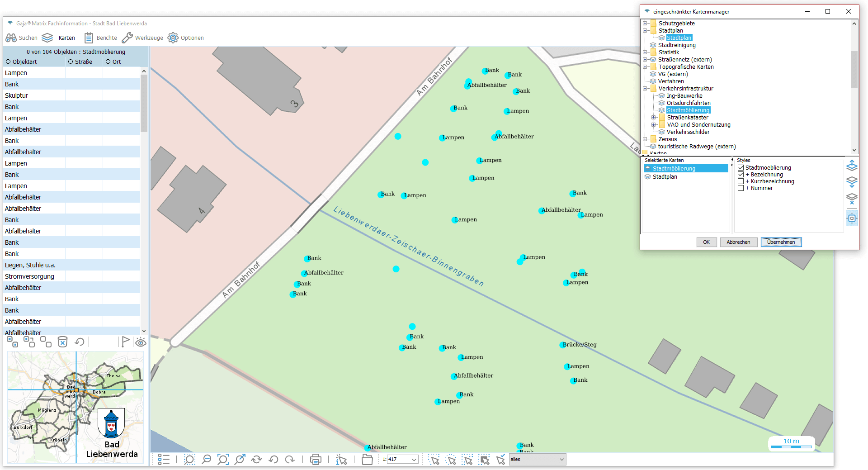Check the Nummer style option
Screen dimensions: 868x470
point(741,188)
